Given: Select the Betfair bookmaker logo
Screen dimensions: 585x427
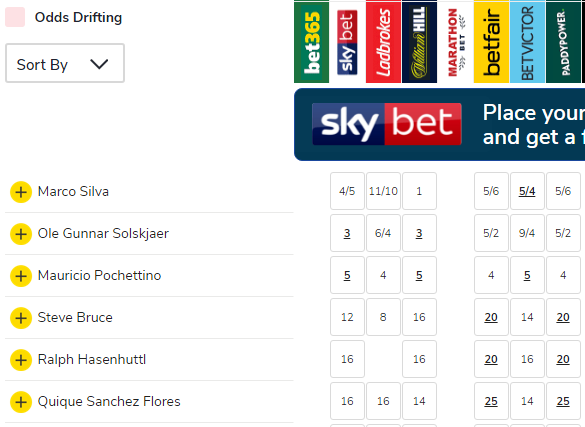Looking at the screenshot, I should 491,42.
